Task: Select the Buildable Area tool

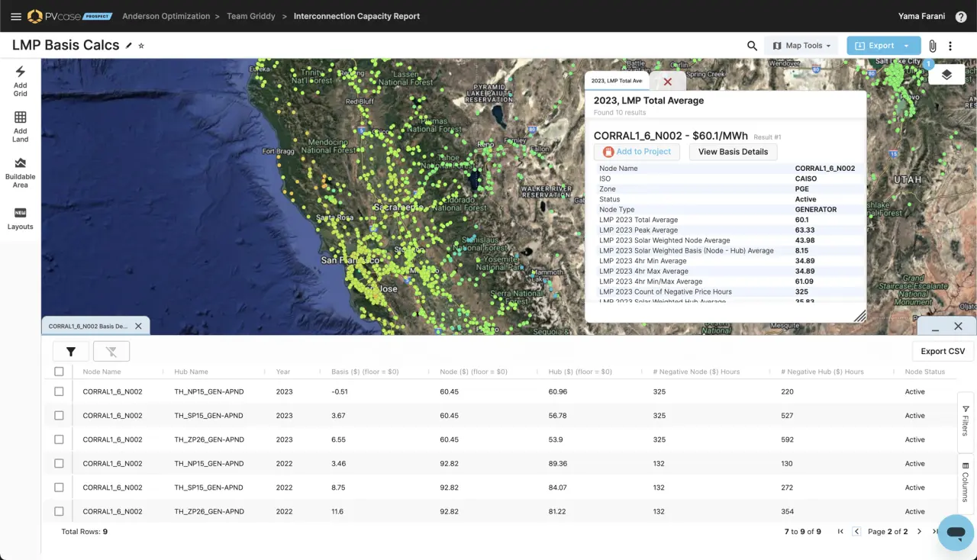Action: pyautogui.click(x=21, y=172)
